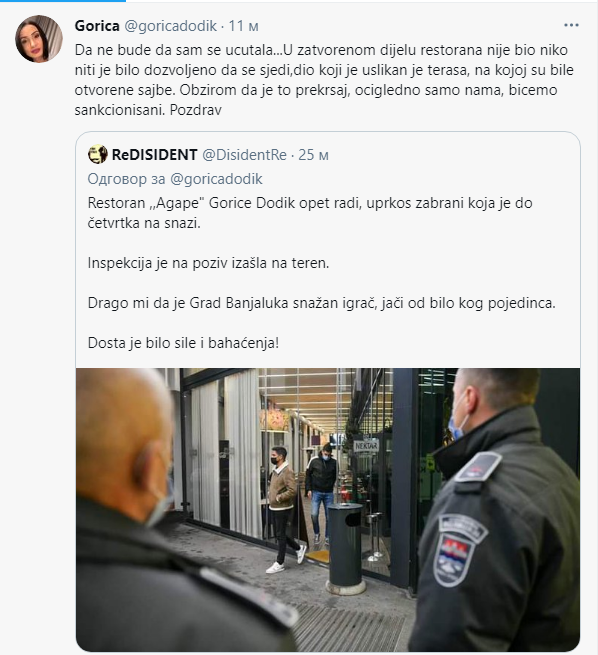Click the @goricadodik mention after Одговор за

click(216, 179)
